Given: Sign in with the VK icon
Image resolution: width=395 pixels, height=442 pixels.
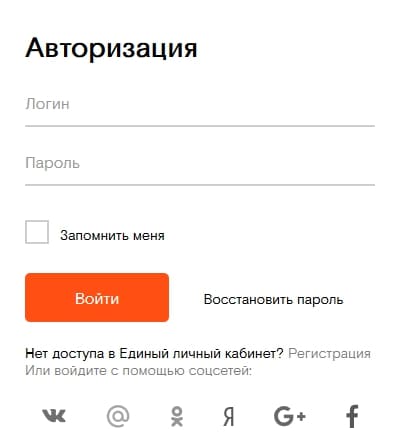Looking at the screenshot, I should [x=54, y=416].
